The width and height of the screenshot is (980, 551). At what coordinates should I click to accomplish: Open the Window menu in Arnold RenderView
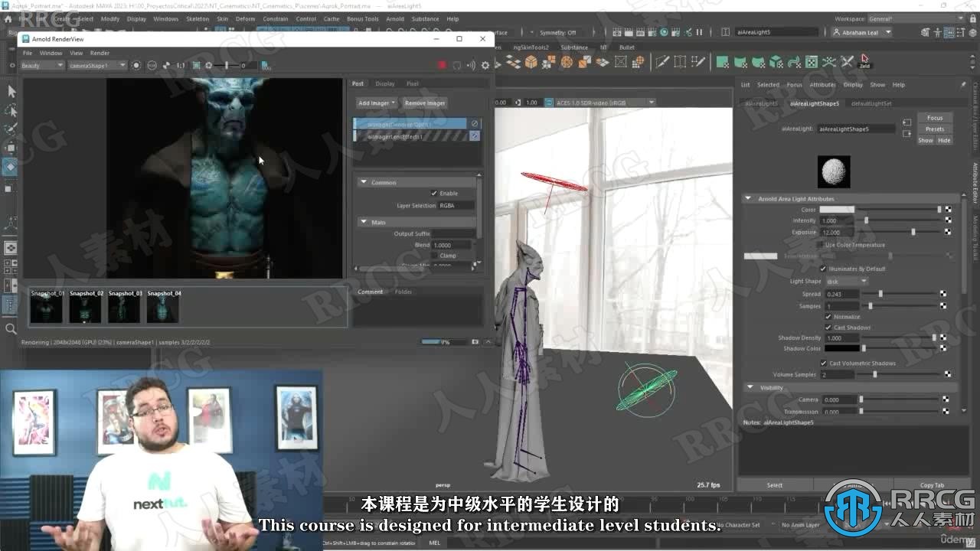click(x=51, y=54)
